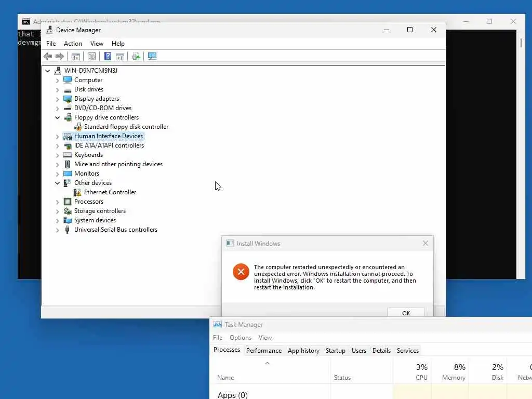
Task: Switch to the Users tab in Task Manager
Action: pos(359,351)
